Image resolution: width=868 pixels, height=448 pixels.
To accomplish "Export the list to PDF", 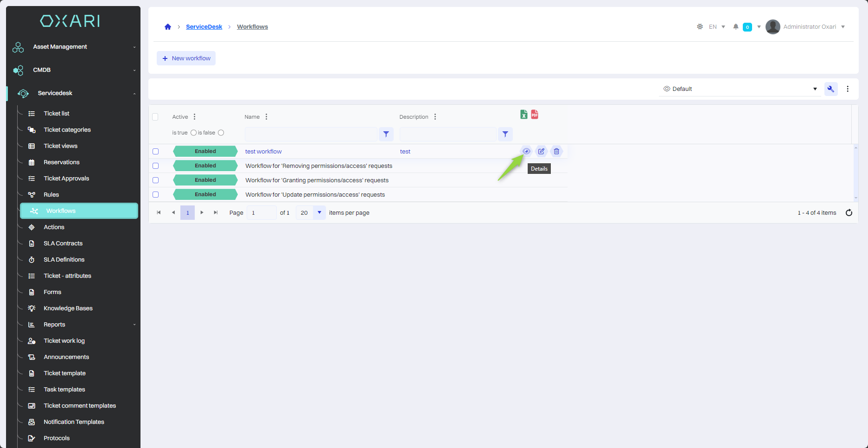I will [535, 115].
